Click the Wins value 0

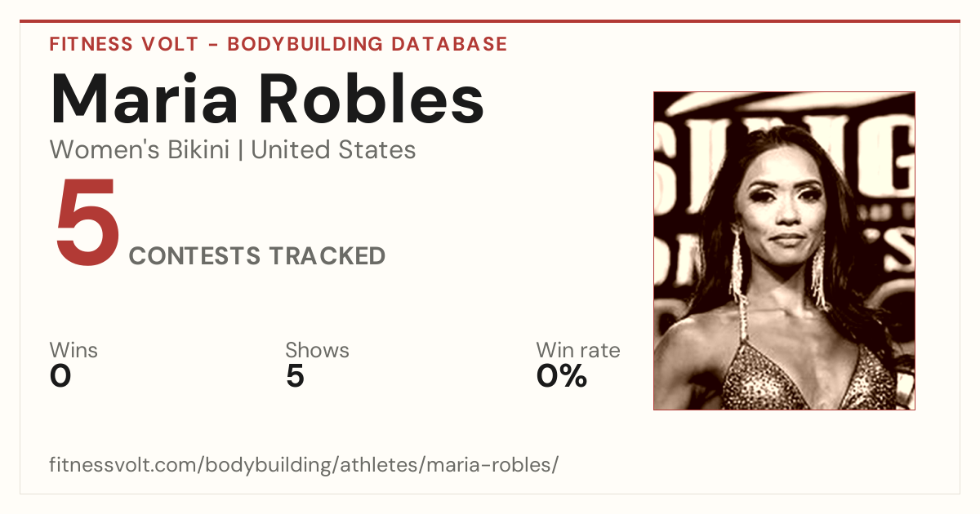click(x=60, y=376)
